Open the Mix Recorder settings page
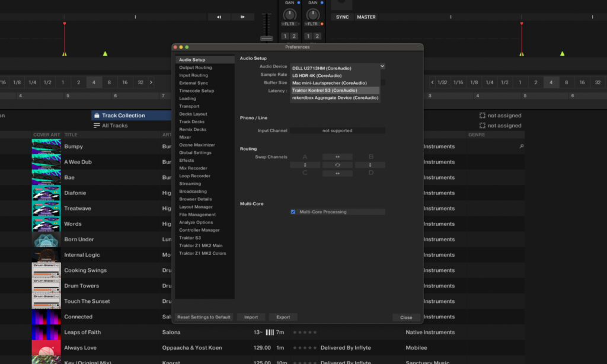The height and width of the screenshot is (364, 607). (193, 168)
